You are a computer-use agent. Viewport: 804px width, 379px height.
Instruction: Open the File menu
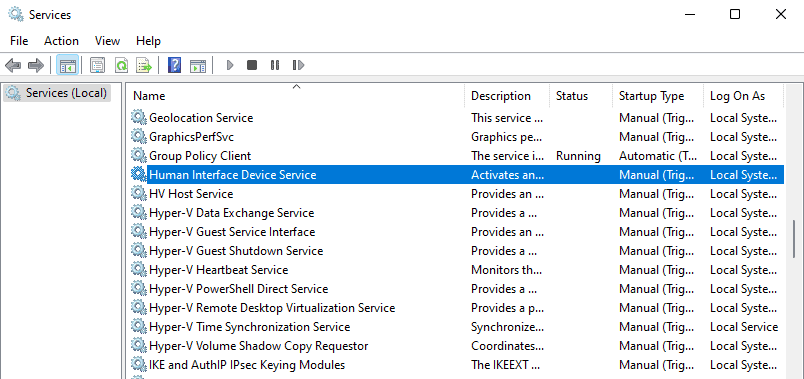[x=19, y=41]
